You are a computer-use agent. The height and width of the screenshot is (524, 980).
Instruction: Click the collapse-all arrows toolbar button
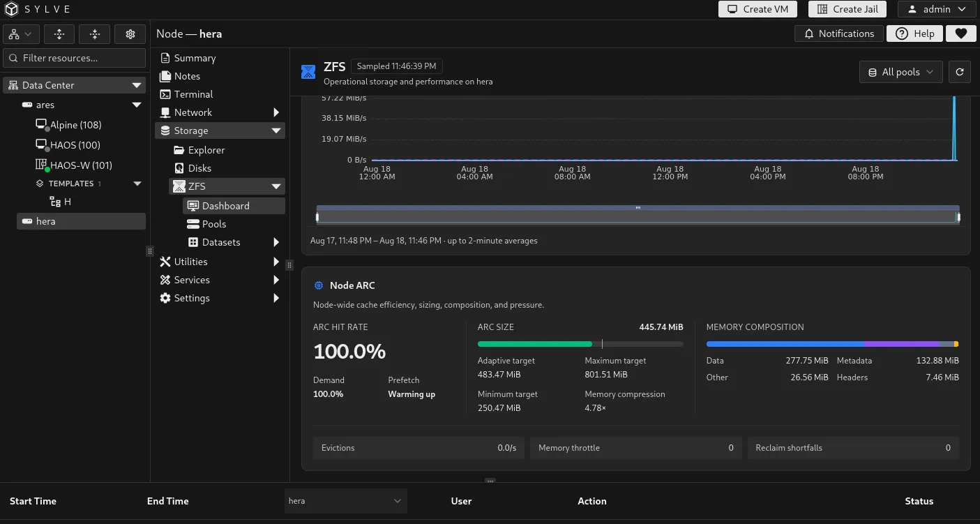[95, 33]
